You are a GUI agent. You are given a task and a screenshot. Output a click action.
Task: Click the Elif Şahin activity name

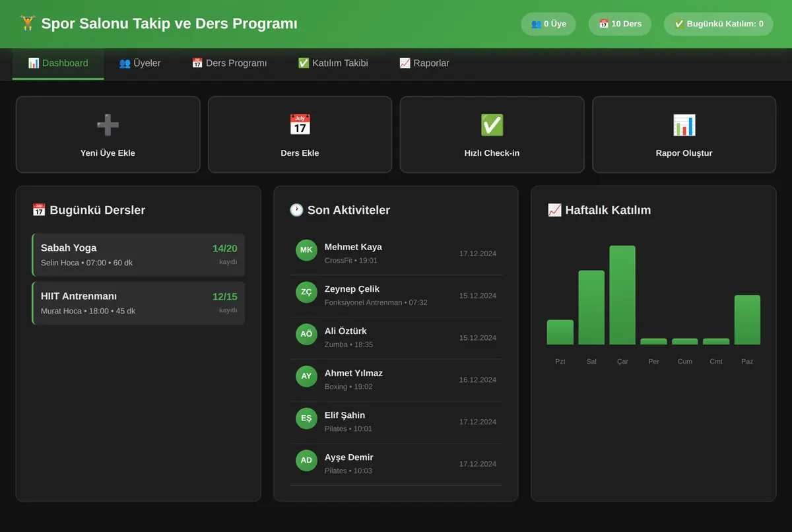point(345,415)
